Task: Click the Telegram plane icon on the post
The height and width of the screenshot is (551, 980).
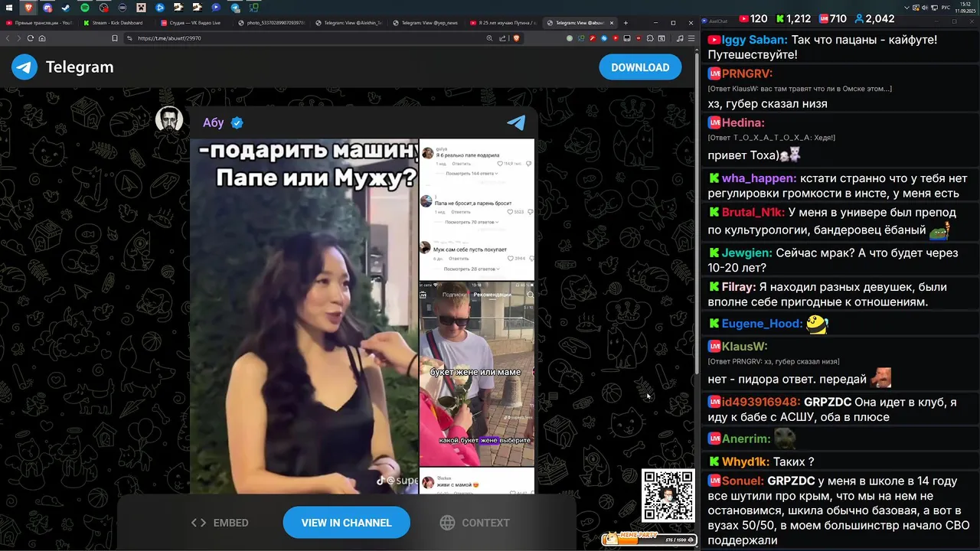Action: 517,122
